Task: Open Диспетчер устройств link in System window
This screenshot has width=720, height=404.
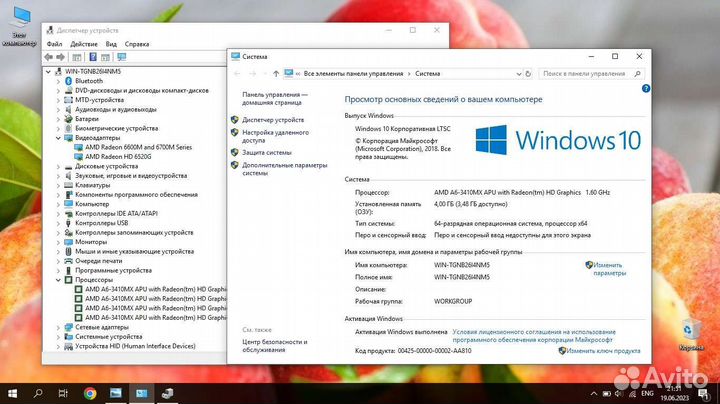Action: [273, 119]
